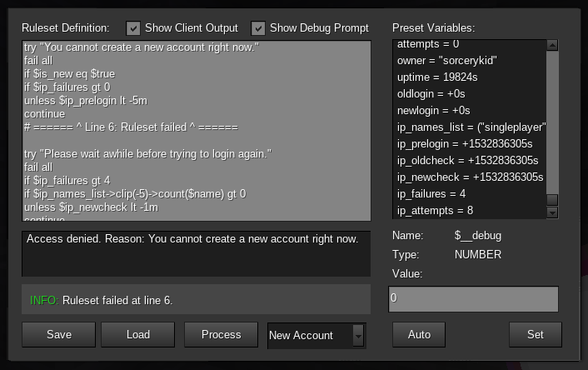The image size is (588, 370).
Task: Open the New Account dropdown
Action: [x=316, y=335]
